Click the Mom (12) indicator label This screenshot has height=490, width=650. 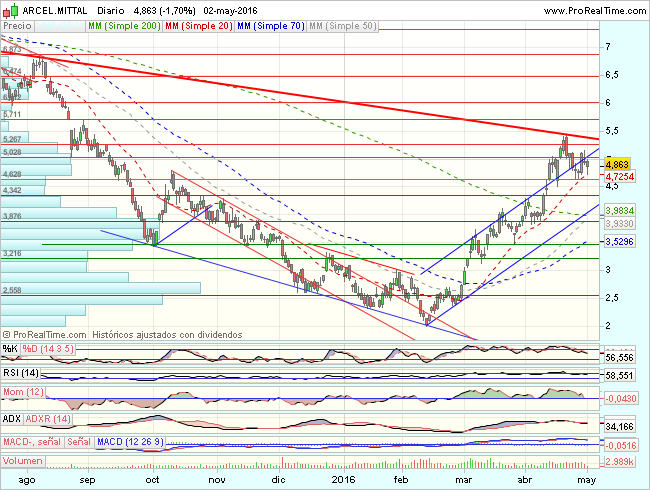(23, 392)
